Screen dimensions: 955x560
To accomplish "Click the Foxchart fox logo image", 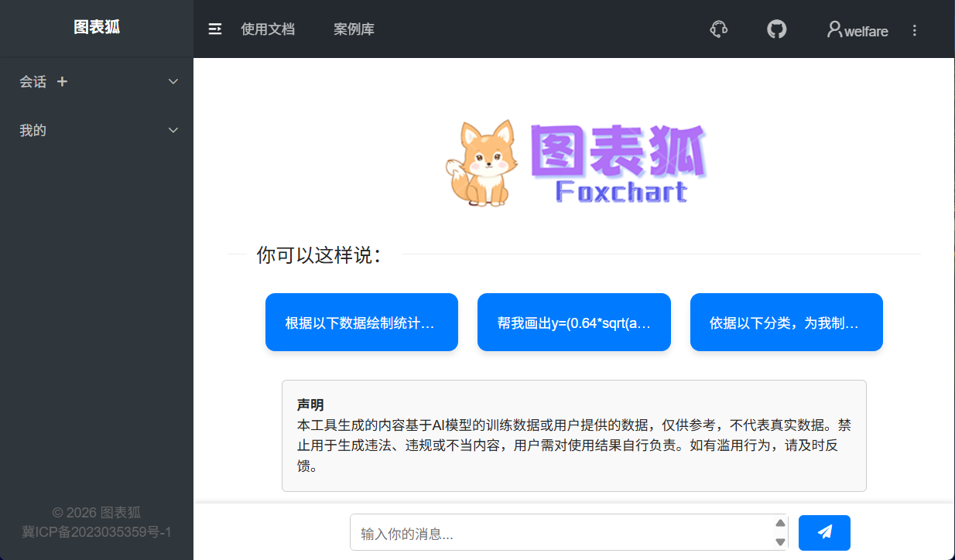I will point(574,163).
